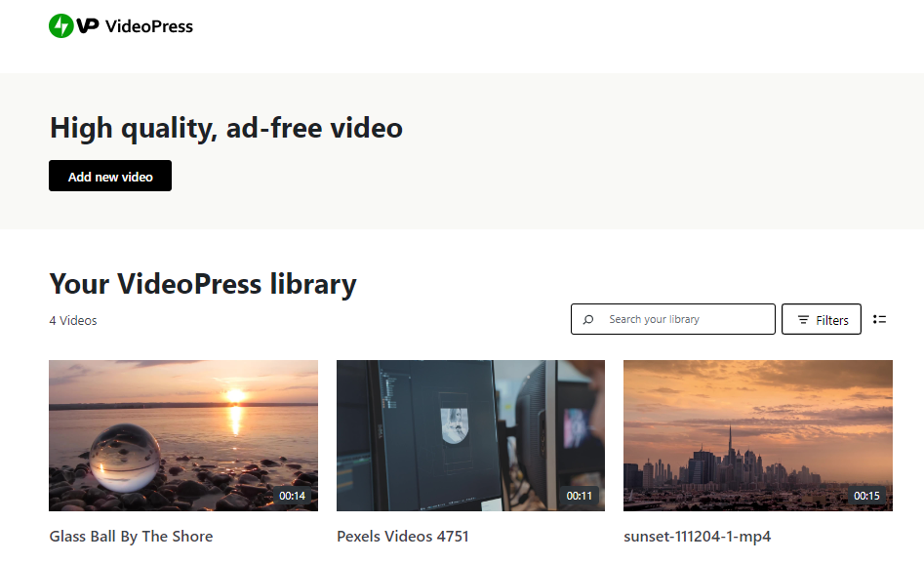The height and width of the screenshot is (563, 924).
Task: Open the sunset-111204-1-mp4 thumbnail
Action: tap(758, 435)
